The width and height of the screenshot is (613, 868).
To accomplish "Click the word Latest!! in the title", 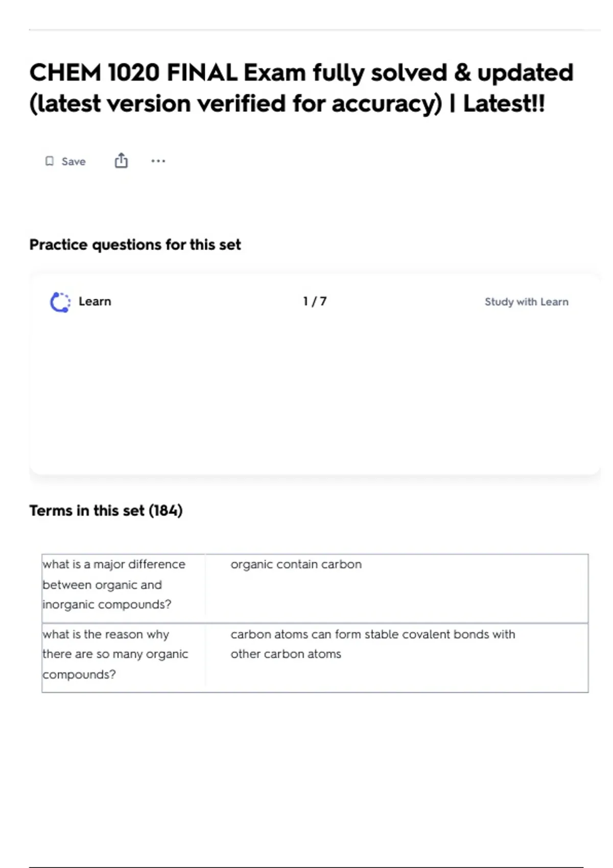I will tap(504, 104).
